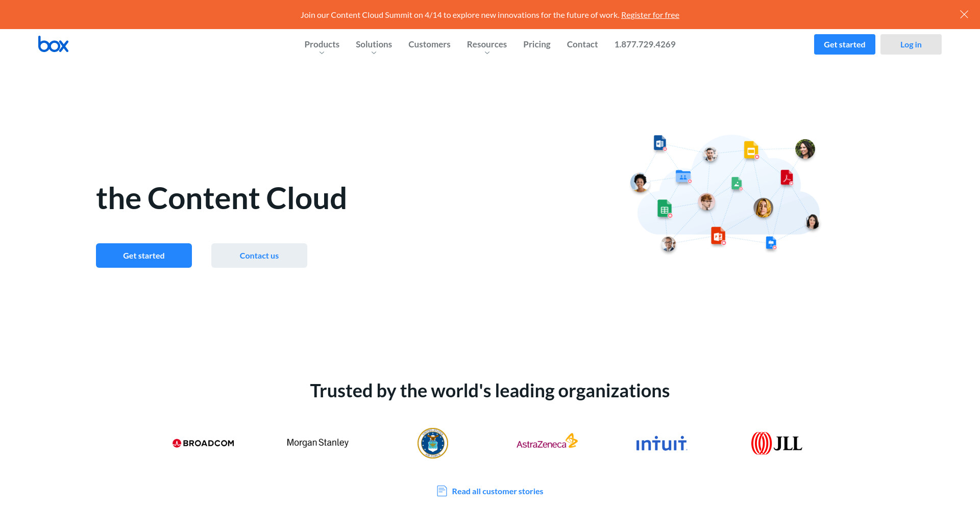Click avatar of woman with leafy green background
The height and width of the screenshot is (509, 980).
pyautogui.click(x=805, y=149)
